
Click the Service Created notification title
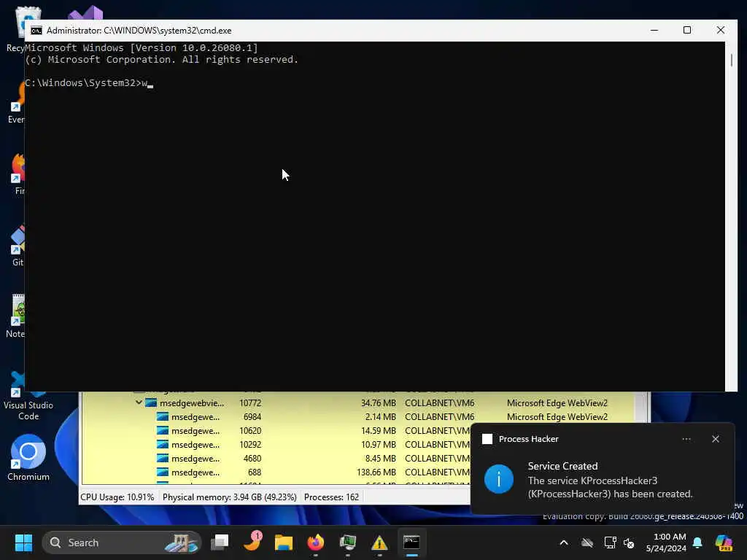tap(562, 466)
